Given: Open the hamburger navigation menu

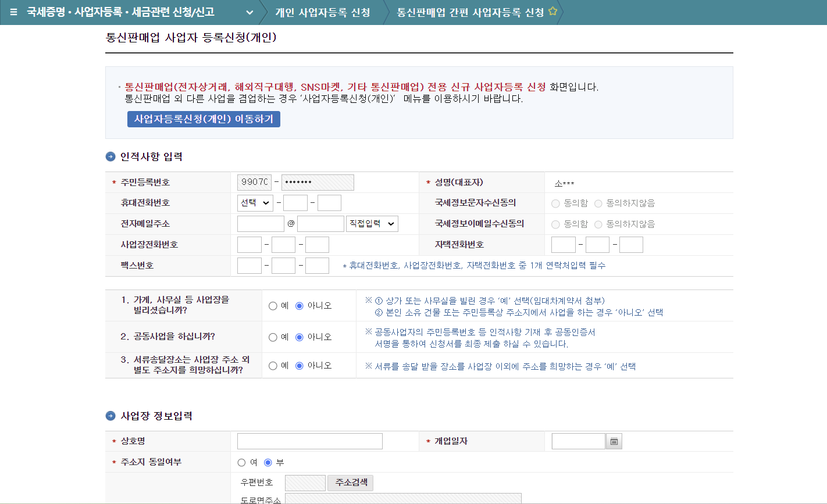Looking at the screenshot, I should [x=13, y=12].
